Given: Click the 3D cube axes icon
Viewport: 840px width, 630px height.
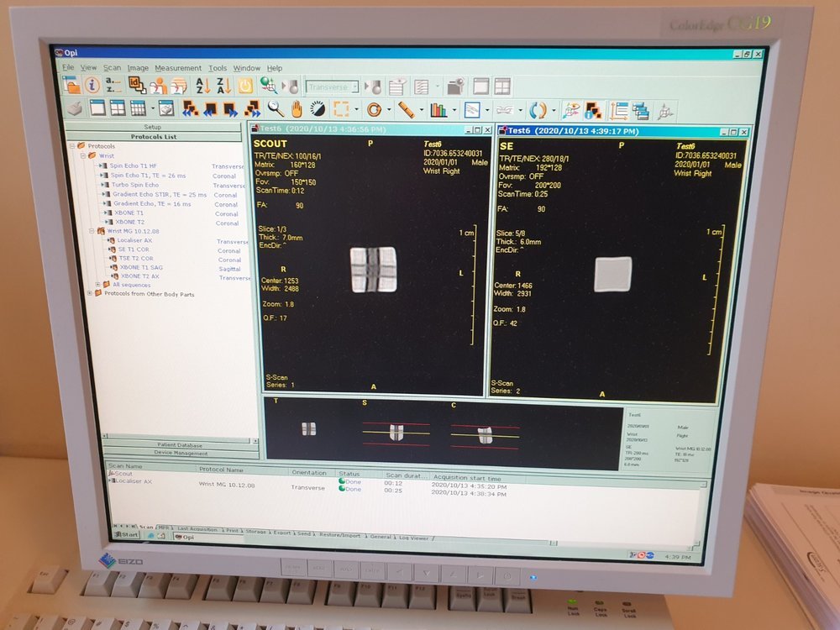Looking at the screenshot, I should 665,112.
